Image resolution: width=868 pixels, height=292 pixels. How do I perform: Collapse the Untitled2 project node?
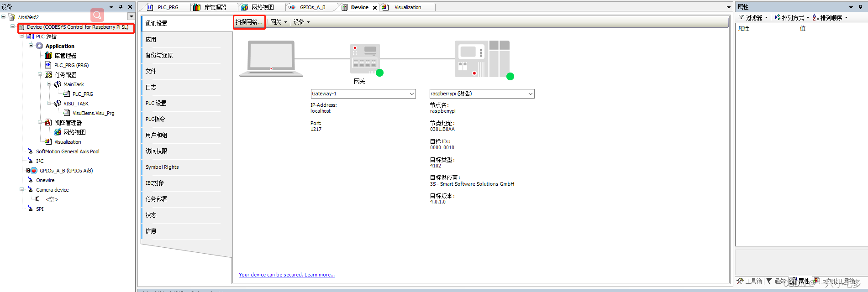click(x=4, y=17)
